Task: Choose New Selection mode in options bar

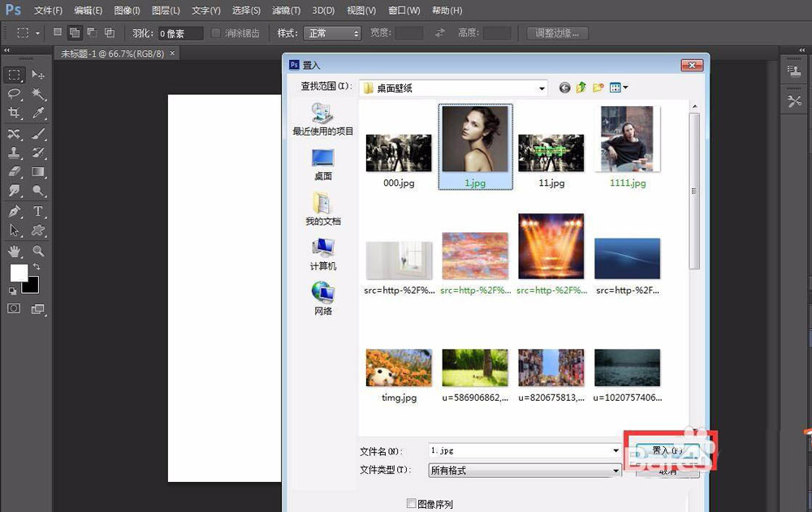Action: pos(58,32)
